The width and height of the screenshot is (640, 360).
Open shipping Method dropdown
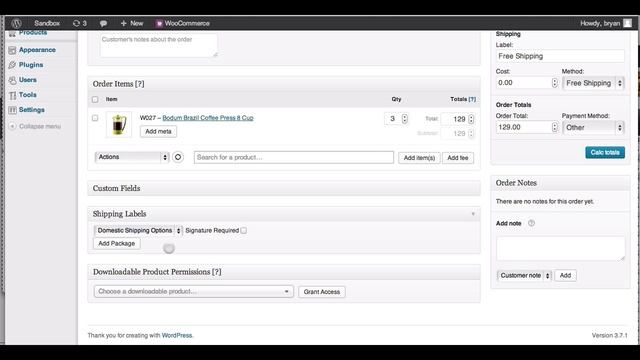click(593, 83)
